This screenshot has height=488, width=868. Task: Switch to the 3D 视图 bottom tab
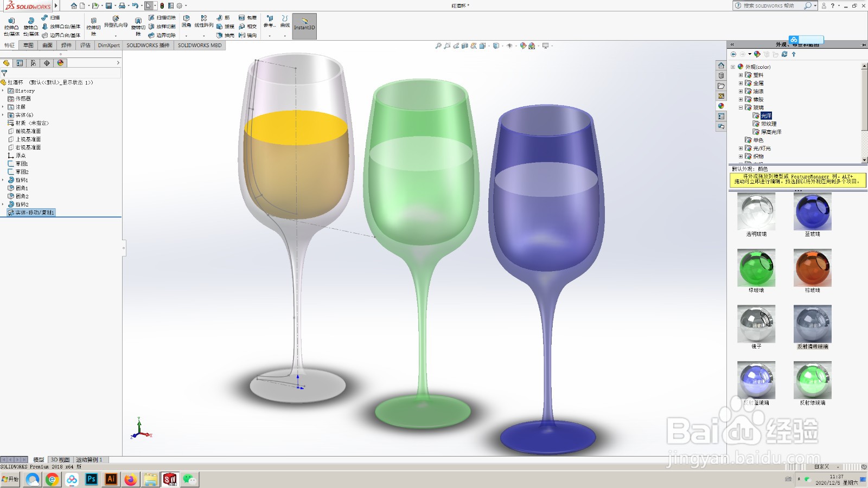tap(60, 460)
